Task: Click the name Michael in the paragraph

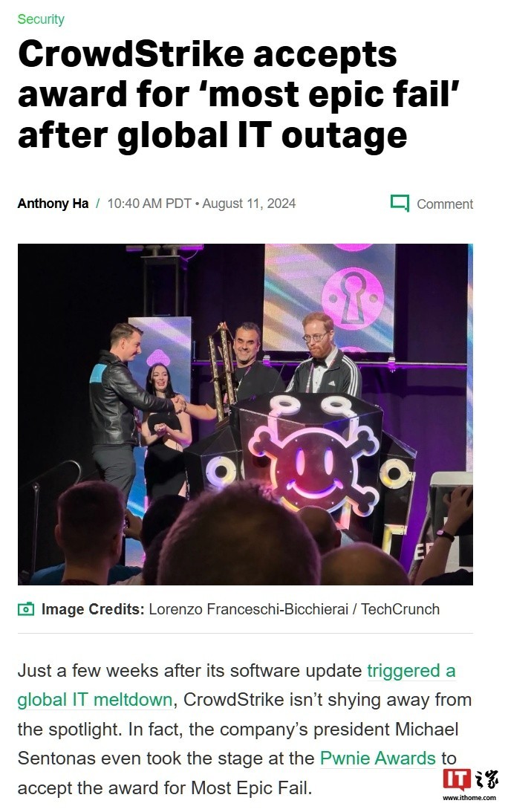Action: (x=427, y=729)
